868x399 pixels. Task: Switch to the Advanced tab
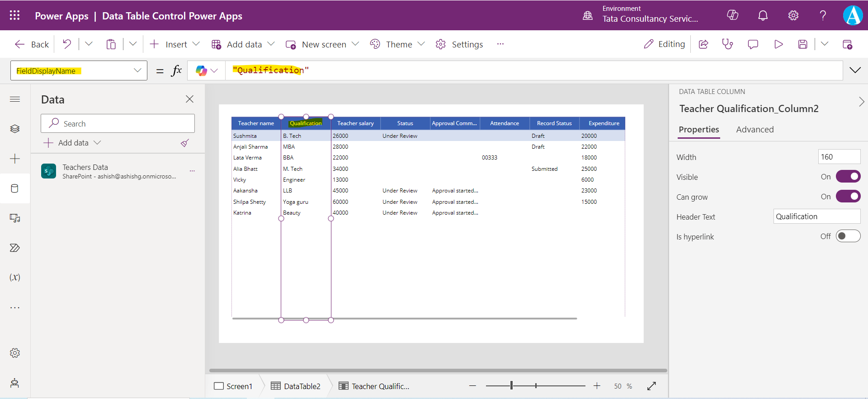(x=755, y=130)
